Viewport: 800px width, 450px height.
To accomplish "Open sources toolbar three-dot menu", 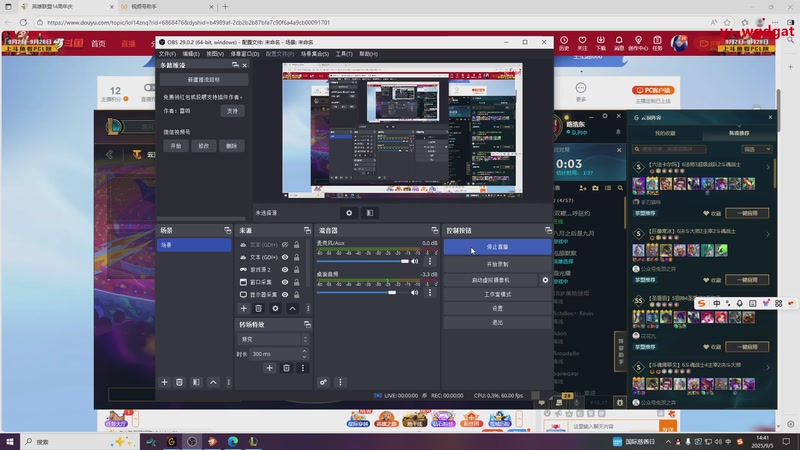I will pos(308,308).
